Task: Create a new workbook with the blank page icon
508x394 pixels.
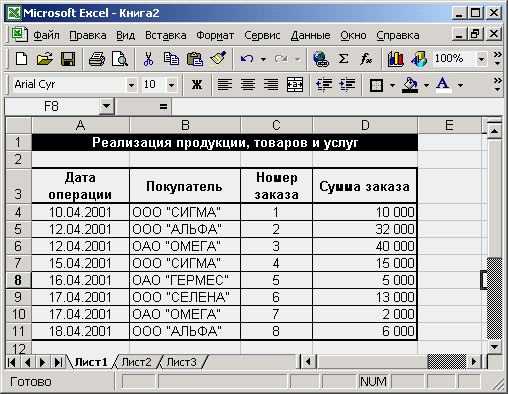Action: point(22,59)
